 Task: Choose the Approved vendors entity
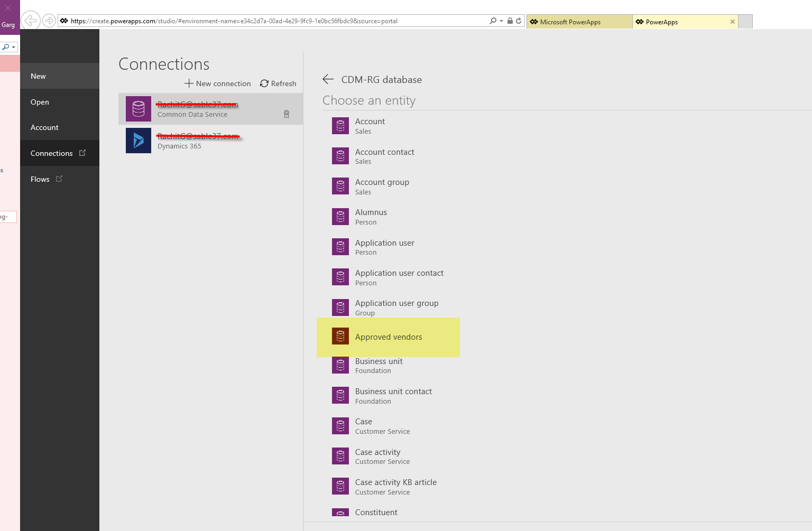(389, 337)
